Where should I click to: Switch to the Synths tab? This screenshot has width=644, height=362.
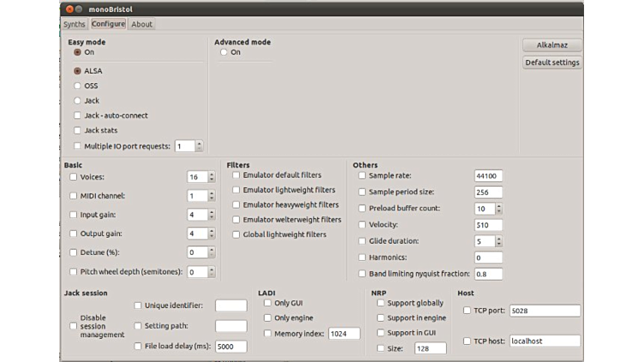tap(75, 24)
